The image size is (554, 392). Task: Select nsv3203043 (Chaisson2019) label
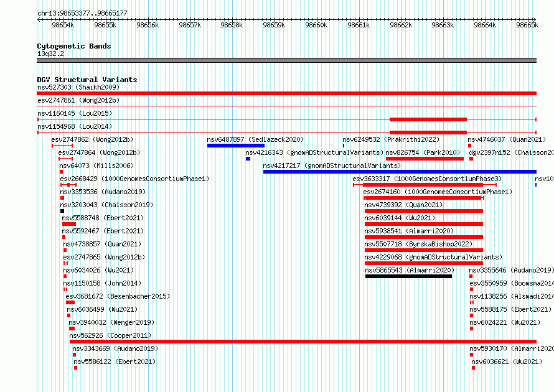[x=106, y=205]
